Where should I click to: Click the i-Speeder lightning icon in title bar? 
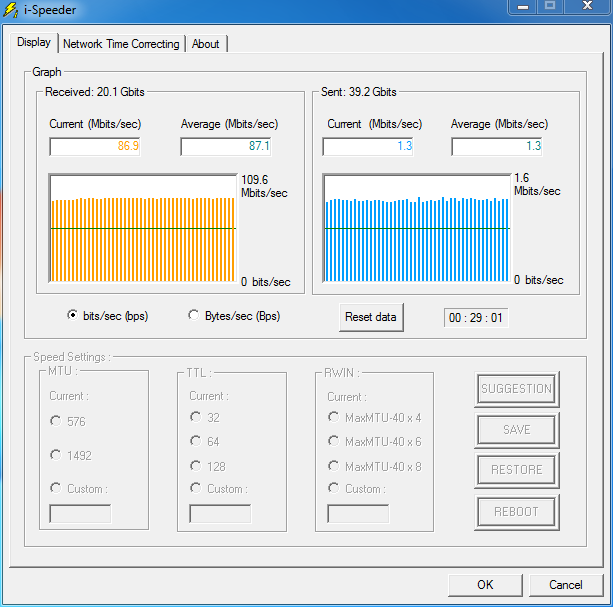[x=13, y=12]
